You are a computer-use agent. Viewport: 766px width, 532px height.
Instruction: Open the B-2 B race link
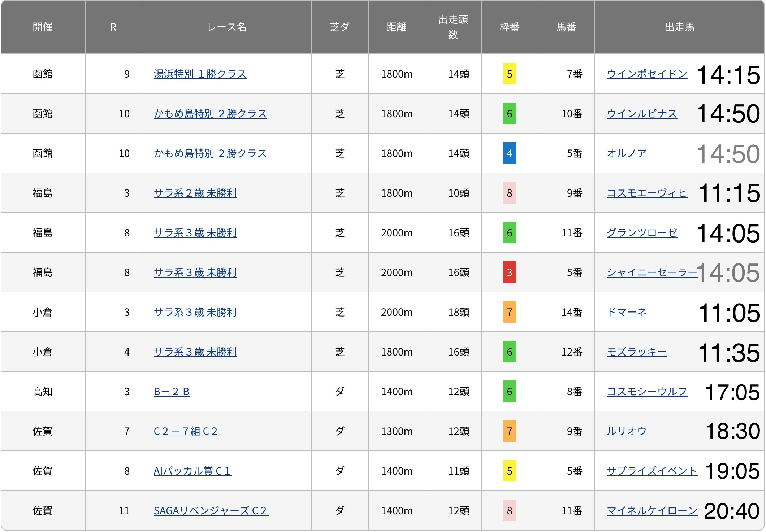click(x=172, y=392)
